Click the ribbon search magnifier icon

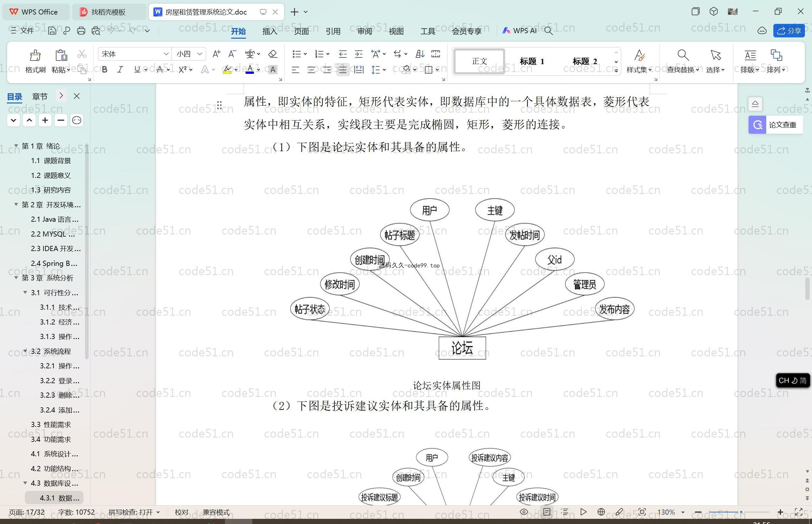click(x=548, y=31)
